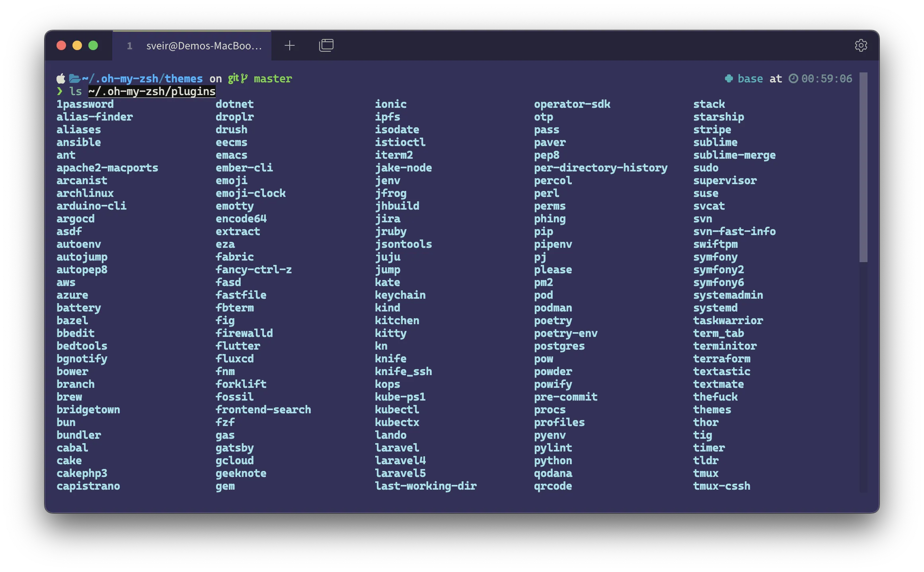Image resolution: width=924 pixels, height=572 pixels.
Task: Click the sublime-merge entry
Action: click(735, 155)
